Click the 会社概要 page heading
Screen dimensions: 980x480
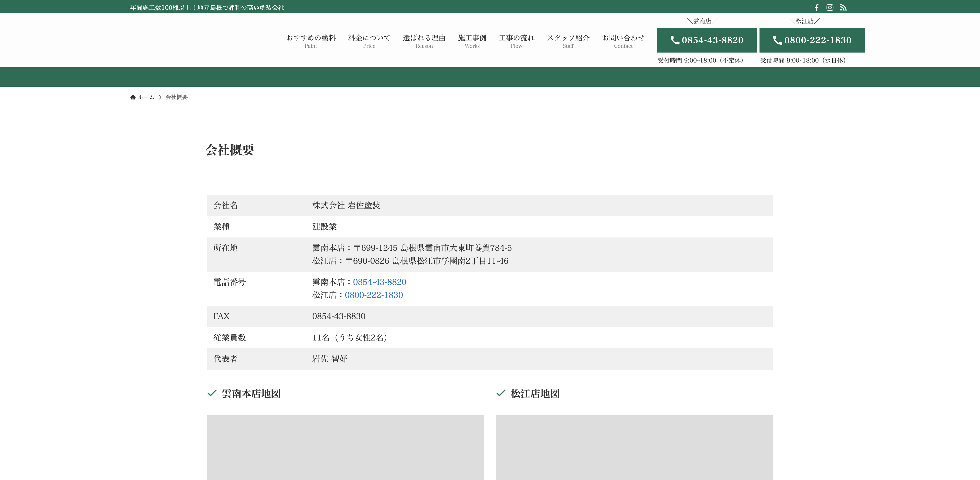229,150
